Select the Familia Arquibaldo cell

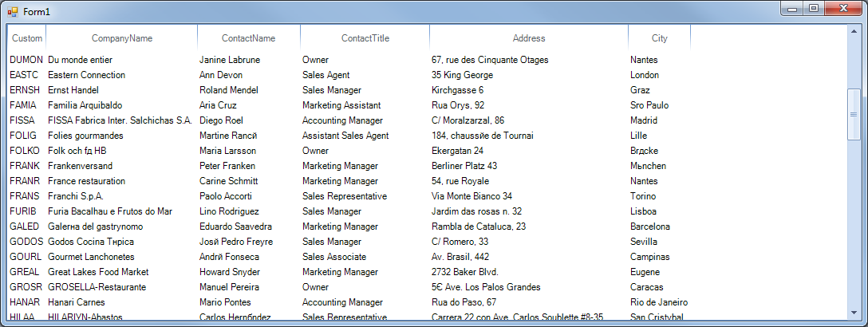pos(85,105)
